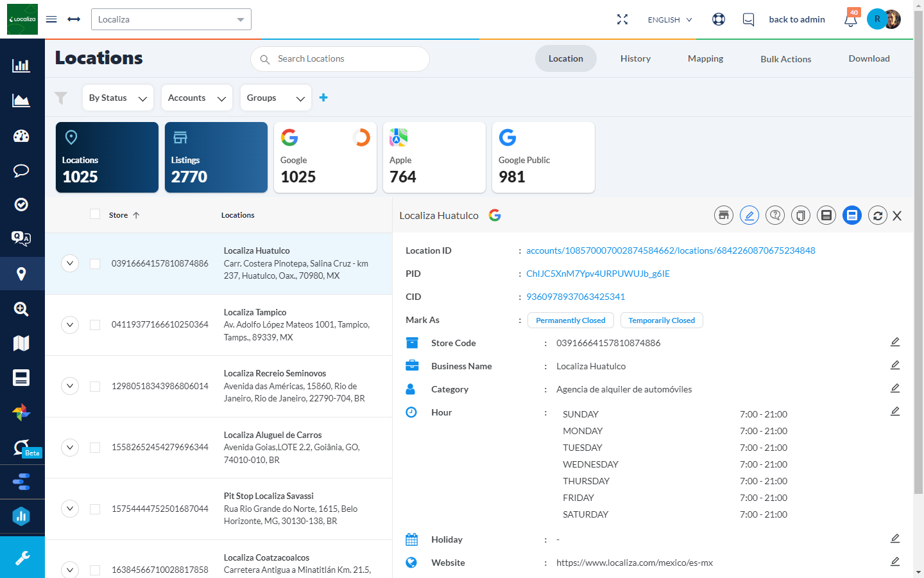Add a filter with the plus icon
Image resolution: width=924 pixels, height=578 pixels.
click(323, 98)
